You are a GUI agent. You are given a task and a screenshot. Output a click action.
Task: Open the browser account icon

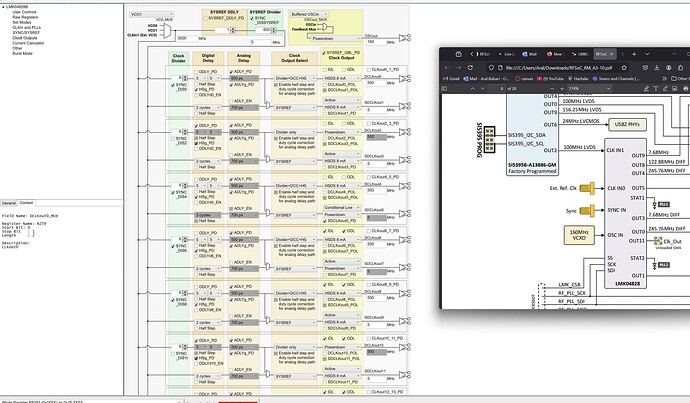coord(668,68)
